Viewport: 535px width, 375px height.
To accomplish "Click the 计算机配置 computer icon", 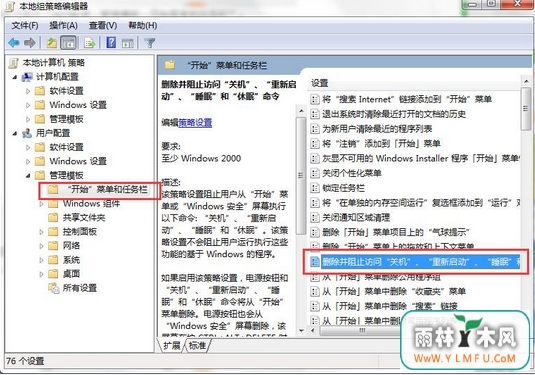I will click(27, 77).
